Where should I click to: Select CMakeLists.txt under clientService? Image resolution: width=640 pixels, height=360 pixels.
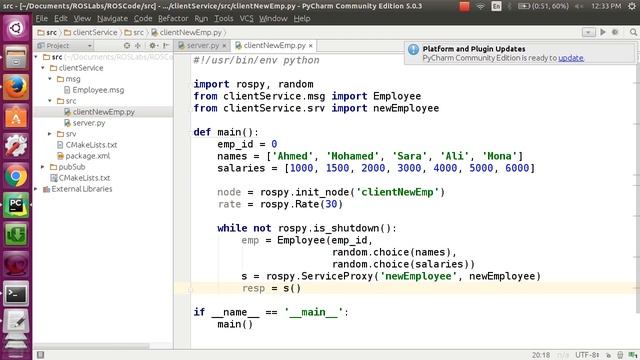click(x=87, y=145)
